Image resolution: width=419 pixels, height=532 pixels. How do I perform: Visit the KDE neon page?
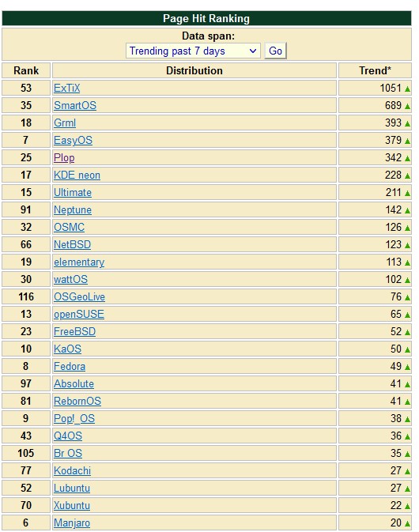(x=77, y=175)
